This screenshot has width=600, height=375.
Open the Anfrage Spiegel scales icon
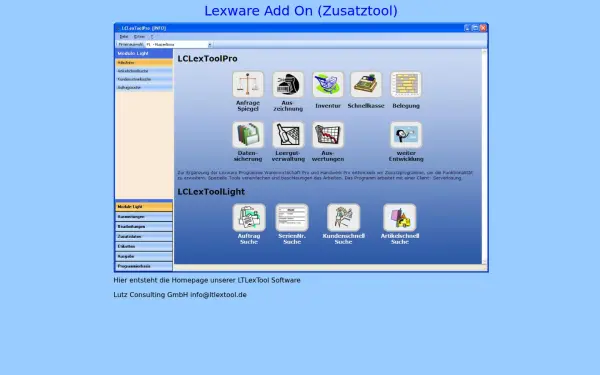point(248,84)
